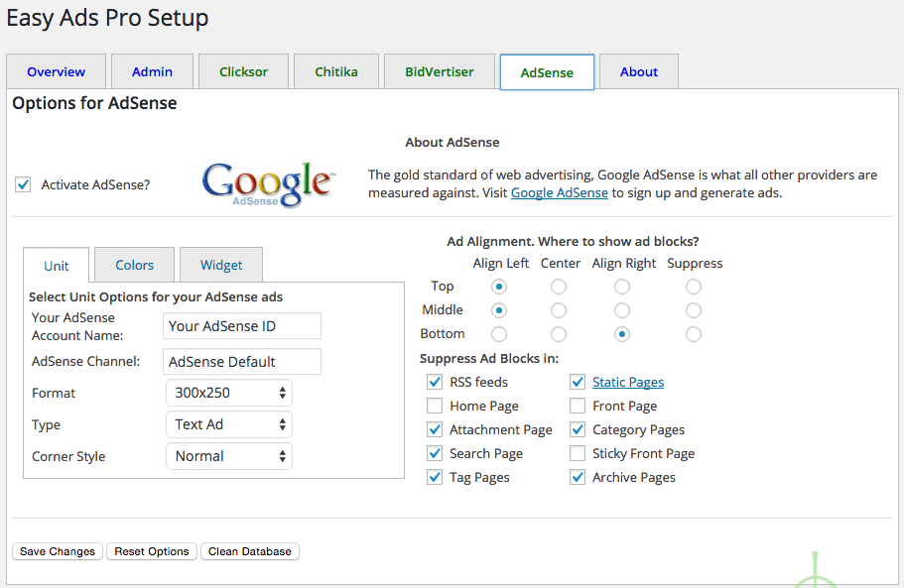Viewport: 904px width, 588px height.
Task: Set Middle ad to Align Right
Action: [621, 310]
